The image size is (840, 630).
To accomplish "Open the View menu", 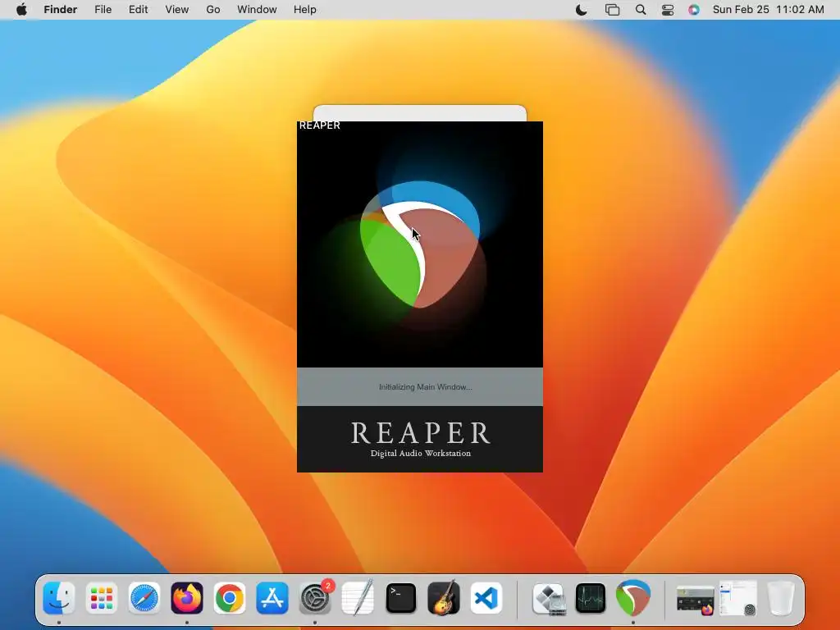I will coord(177,10).
